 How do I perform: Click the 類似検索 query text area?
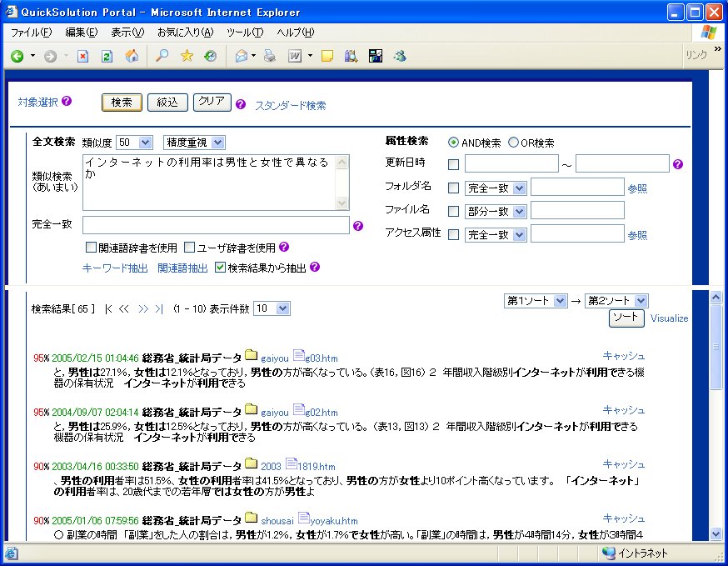click(216, 183)
